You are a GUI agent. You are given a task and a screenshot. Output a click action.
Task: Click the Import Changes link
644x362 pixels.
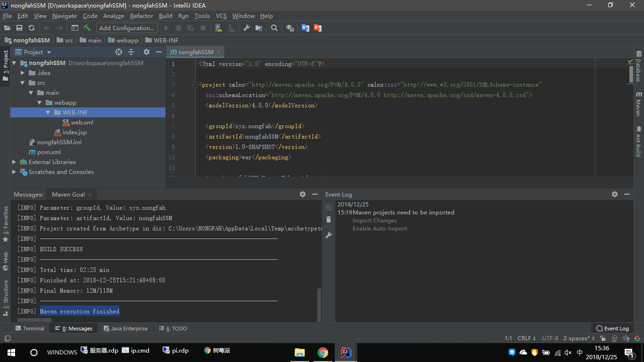pyautogui.click(x=375, y=221)
